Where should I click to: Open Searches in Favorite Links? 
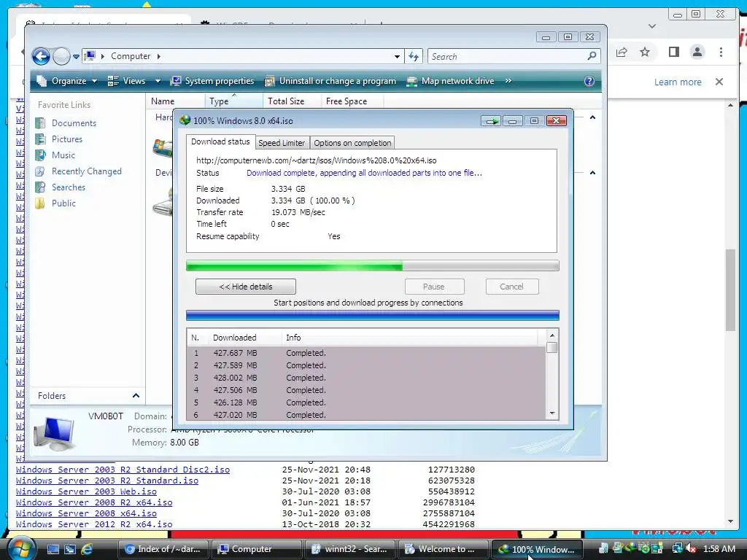point(68,187)
